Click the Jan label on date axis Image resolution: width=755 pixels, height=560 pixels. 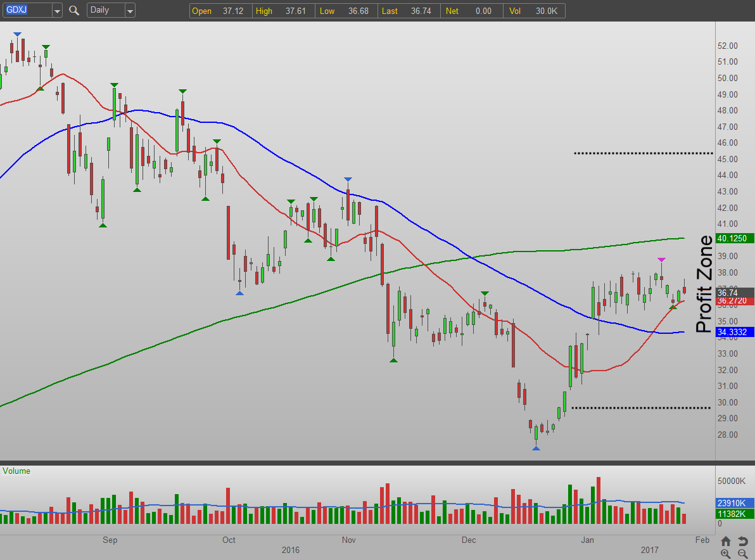coord(587,540)
